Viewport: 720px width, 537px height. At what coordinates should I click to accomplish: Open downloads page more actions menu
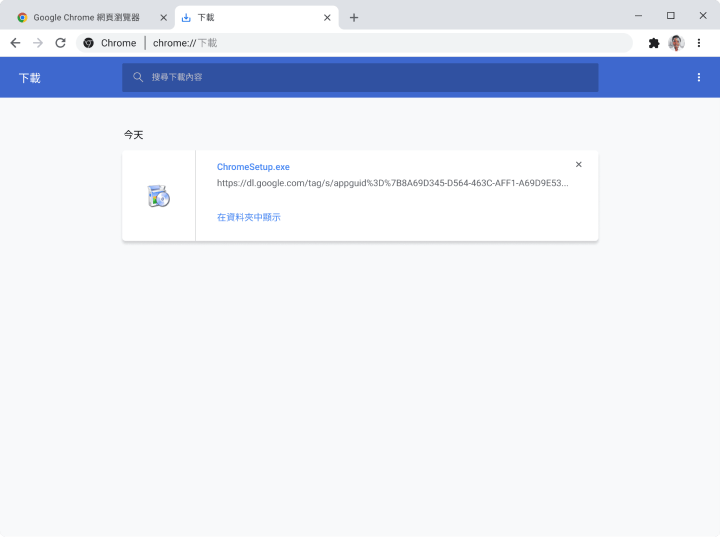698,77
